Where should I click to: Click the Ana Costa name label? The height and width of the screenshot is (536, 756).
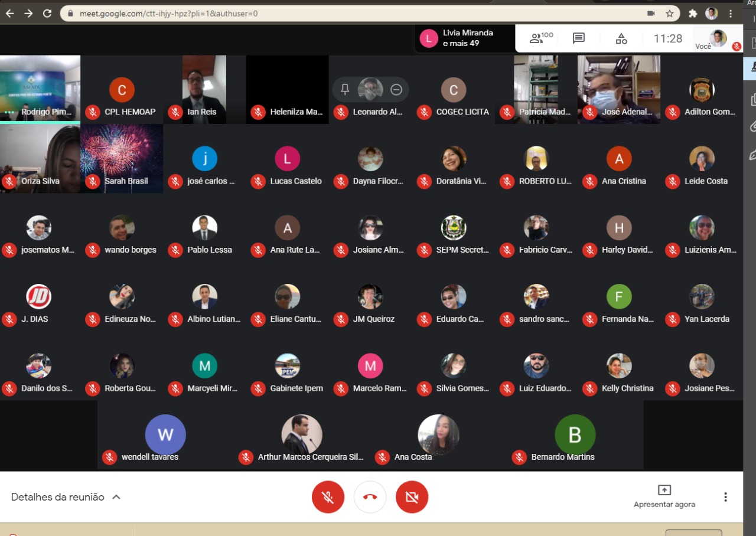point(413,457)
